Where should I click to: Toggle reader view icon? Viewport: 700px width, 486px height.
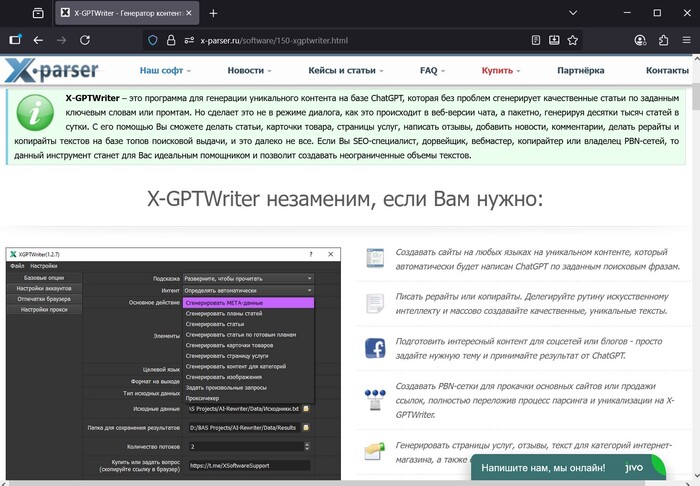[536, 40]
